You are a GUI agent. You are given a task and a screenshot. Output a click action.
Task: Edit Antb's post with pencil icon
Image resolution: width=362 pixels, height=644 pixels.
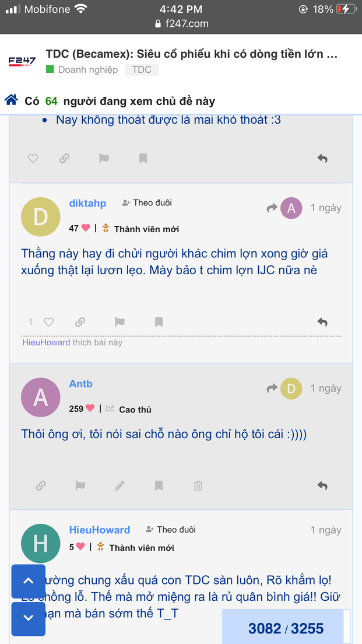coord(120,485)
